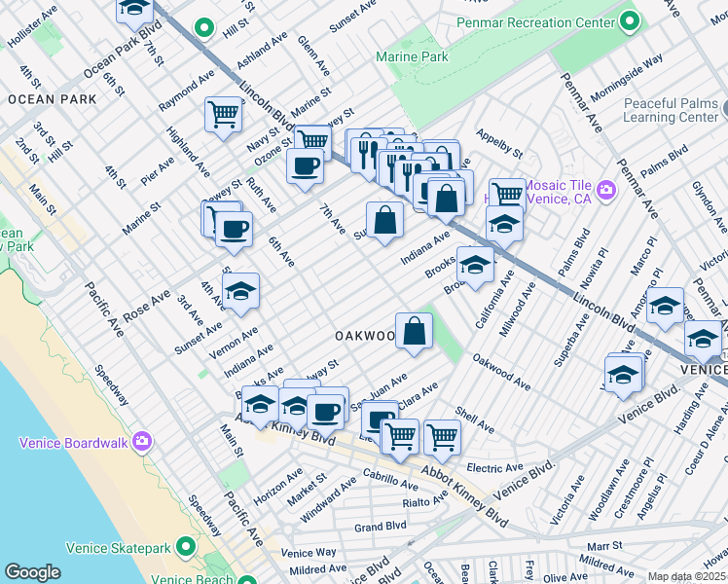The width and height of the screenshot is (728, 584).
Task: Open the school marker near Sunset Ave
Action: [241, 291]
